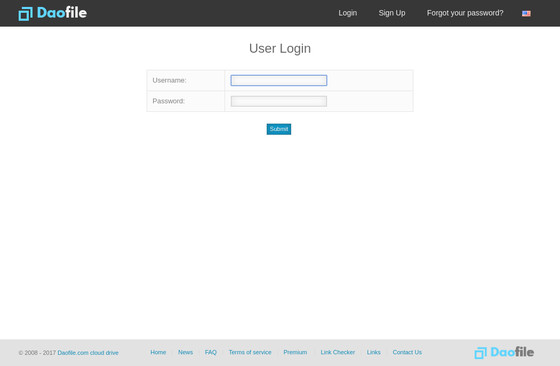Open the Forgot your password link
This screenshot has width=560, height=366.
465,13
